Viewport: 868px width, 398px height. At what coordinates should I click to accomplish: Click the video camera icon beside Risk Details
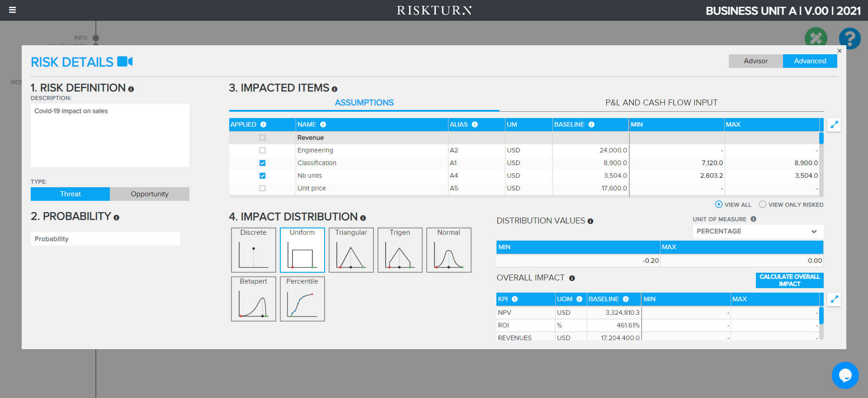tap(125, 62)
